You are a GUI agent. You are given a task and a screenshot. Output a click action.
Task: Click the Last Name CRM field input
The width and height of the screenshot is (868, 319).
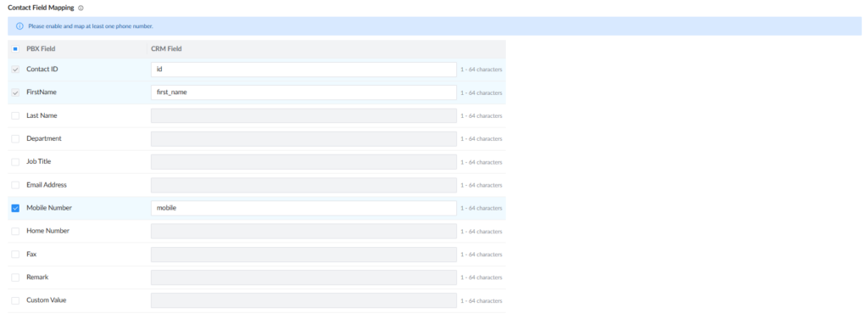coord(303,115)
